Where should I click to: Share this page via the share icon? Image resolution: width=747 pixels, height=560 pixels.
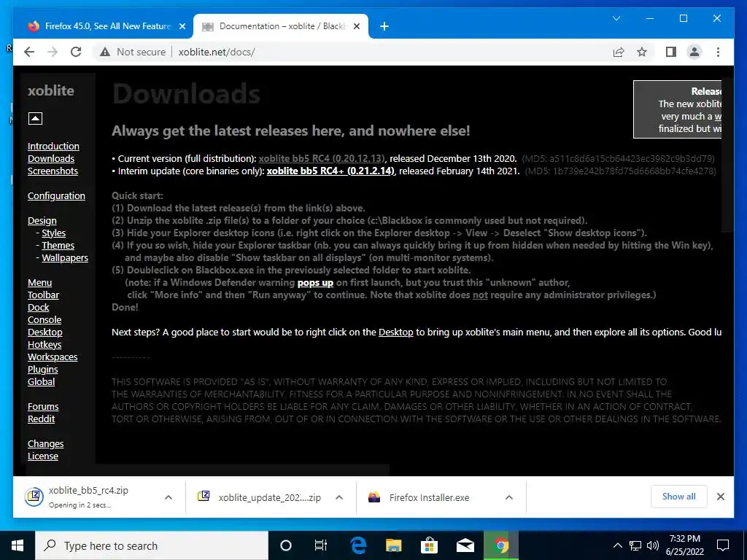pyautogui.click(x=619, y=52)
